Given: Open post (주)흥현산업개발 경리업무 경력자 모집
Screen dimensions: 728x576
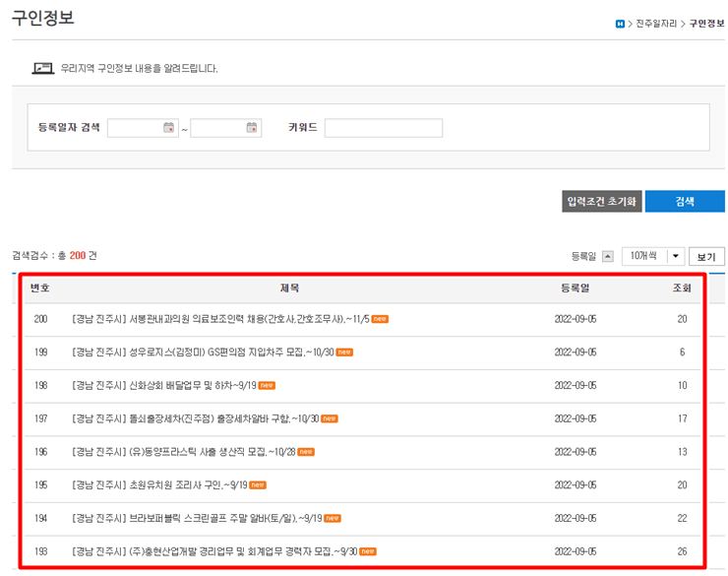Looking at the screenshot, I should [x=214, y=551].
